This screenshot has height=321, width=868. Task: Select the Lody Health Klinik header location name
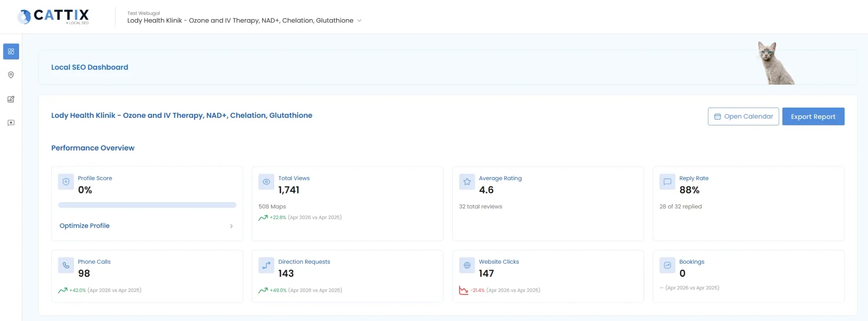point(240,20)
